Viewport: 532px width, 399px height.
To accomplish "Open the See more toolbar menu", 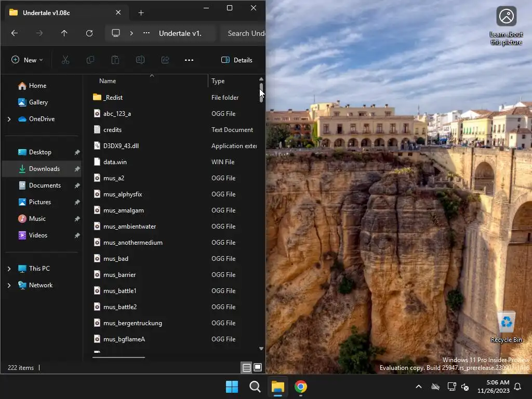I will [189, 60].
